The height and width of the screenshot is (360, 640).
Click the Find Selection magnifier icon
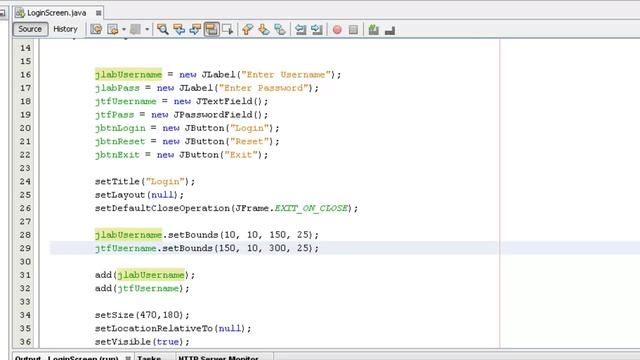163,29
